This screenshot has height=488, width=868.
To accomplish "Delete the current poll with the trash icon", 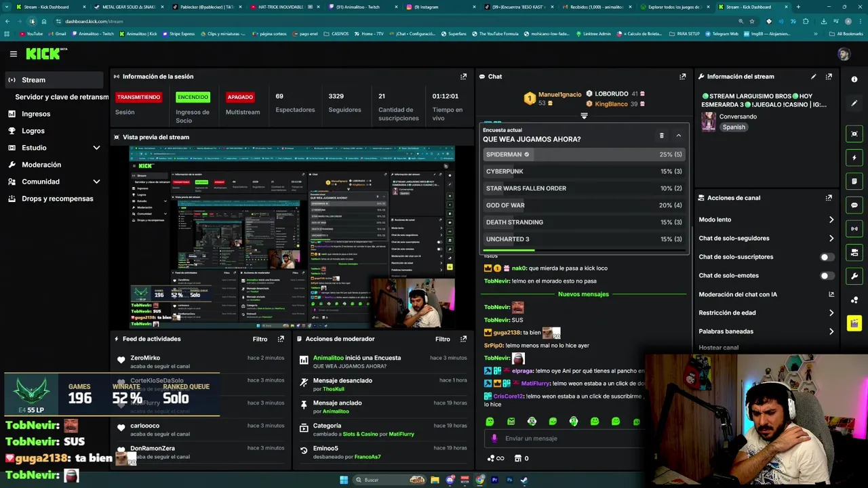I will (x=661, y=136).
